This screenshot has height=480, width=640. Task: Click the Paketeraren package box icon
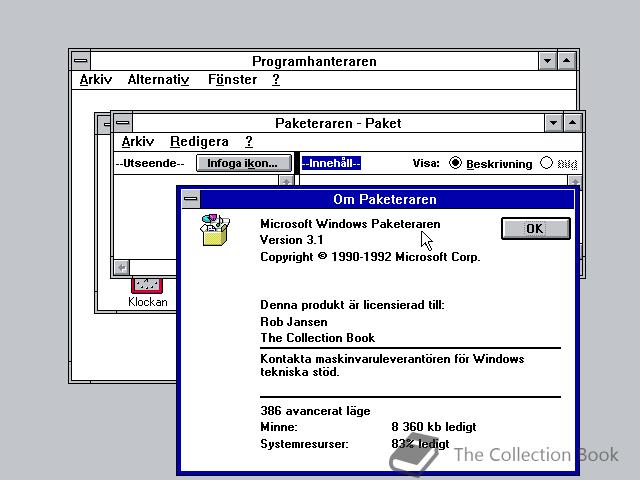215,230
